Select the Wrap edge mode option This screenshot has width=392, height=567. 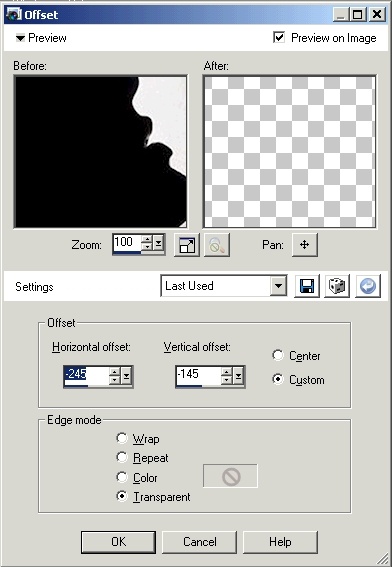pos(122,438)
